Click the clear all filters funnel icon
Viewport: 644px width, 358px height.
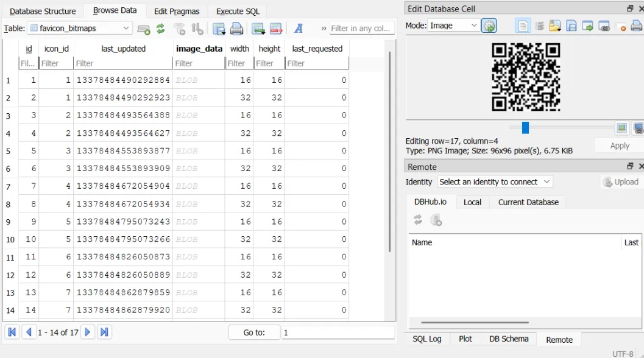(x=179, y=29)
